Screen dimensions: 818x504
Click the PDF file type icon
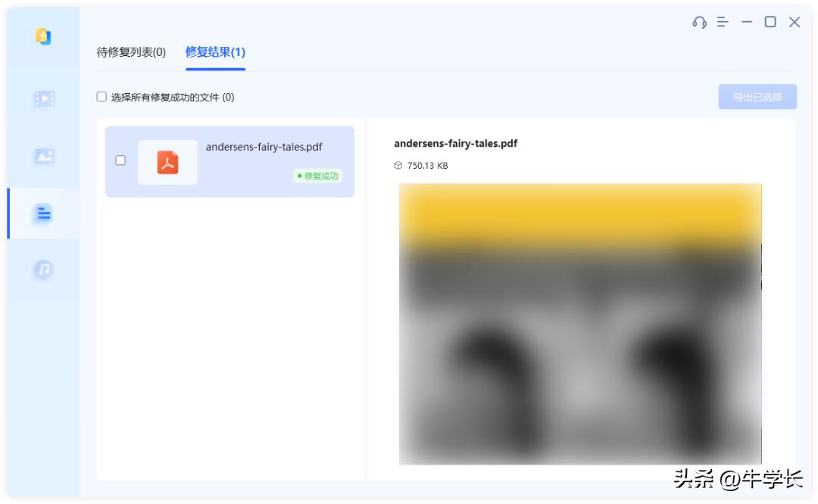(x=167, y=161)
